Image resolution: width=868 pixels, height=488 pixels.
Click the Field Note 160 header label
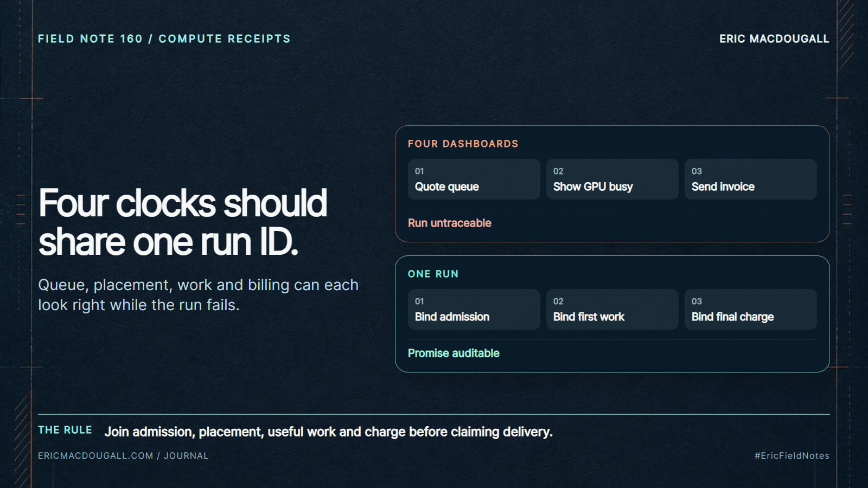tap(164, 39)
